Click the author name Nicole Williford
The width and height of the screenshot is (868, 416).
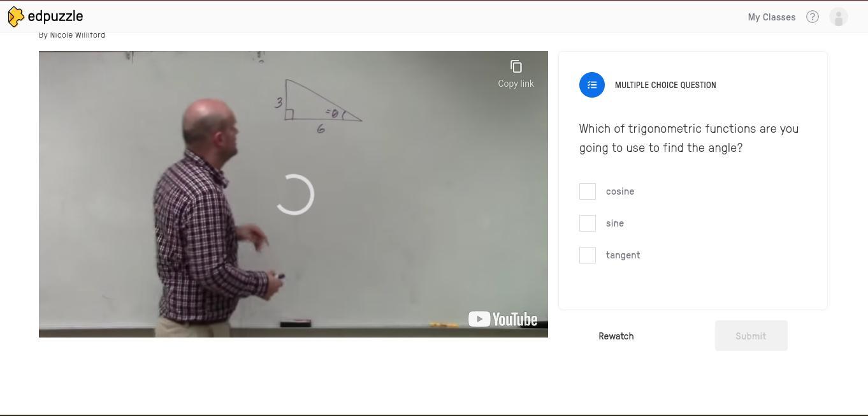(78, 35)
